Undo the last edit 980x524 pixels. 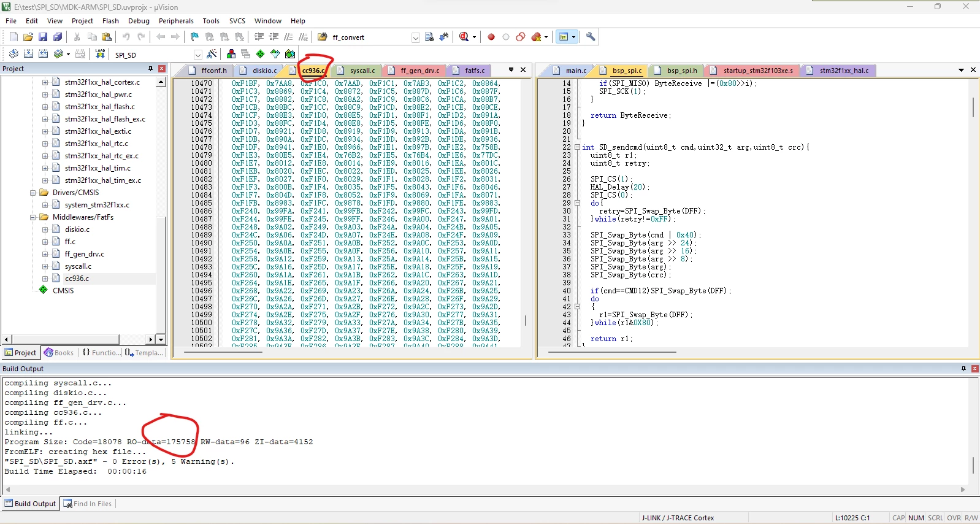(126, 37)
